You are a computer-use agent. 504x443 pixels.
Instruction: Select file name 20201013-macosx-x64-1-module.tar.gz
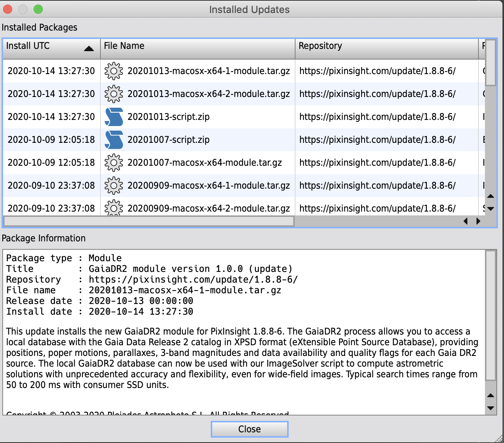(208, 71)
